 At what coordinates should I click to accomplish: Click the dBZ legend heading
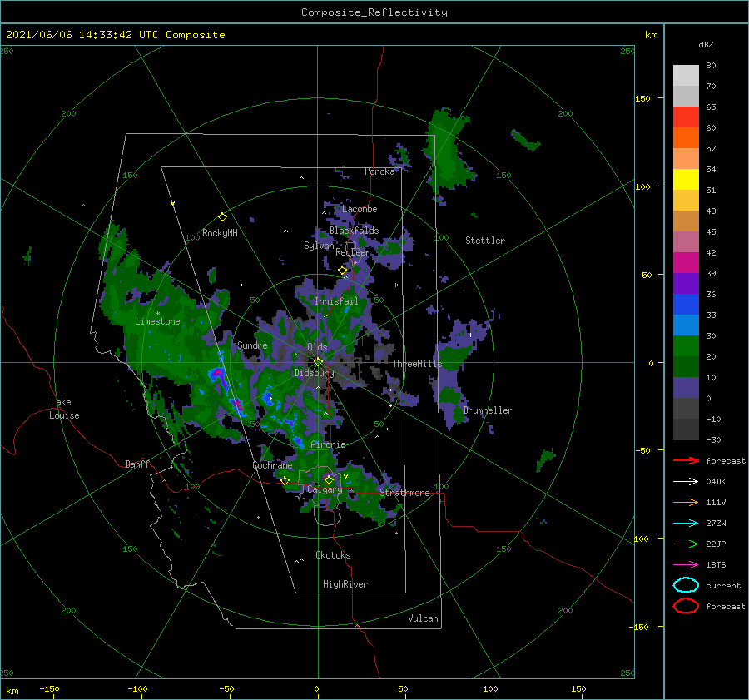706,44
